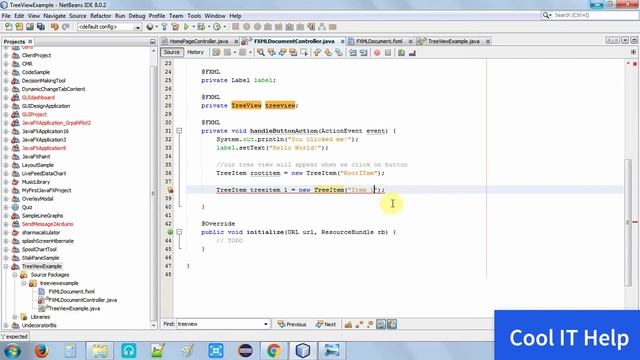Switch to HomePageController.java tab
Viewport: 640px width, 360px height.
click(x=199, y=41)
